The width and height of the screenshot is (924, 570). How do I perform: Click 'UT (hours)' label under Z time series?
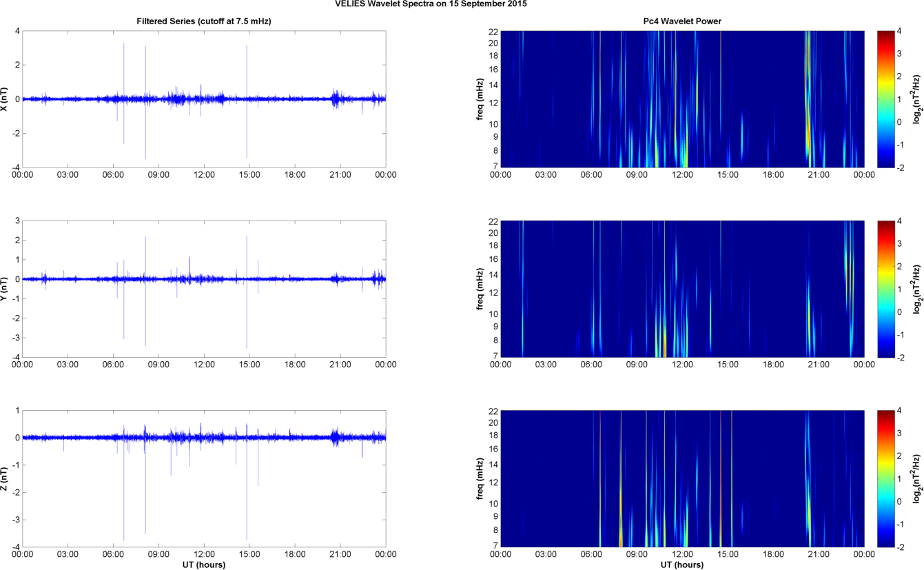click(x=204, y=564)
